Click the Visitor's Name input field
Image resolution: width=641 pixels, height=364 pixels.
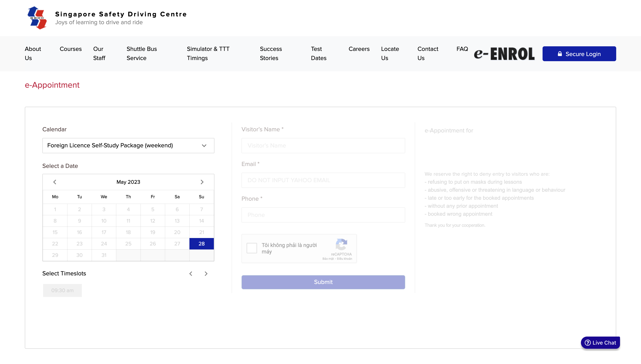(x=323, y=145)
